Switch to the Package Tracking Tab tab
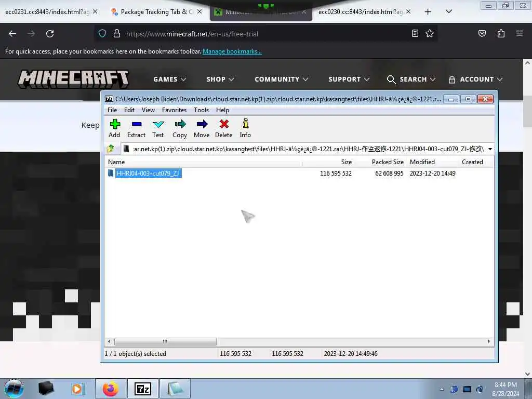 pos(157,12)
